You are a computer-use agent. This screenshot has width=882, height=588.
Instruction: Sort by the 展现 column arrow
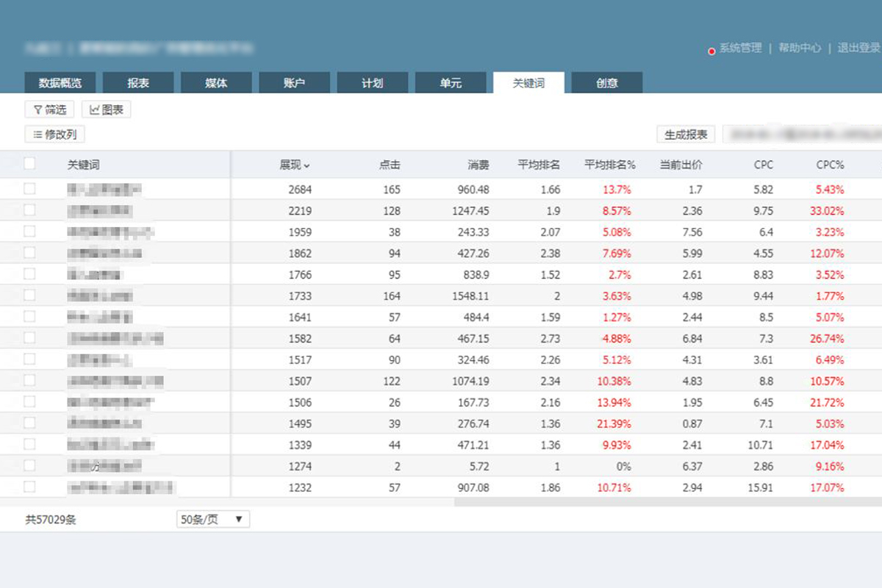coord(307,165)
